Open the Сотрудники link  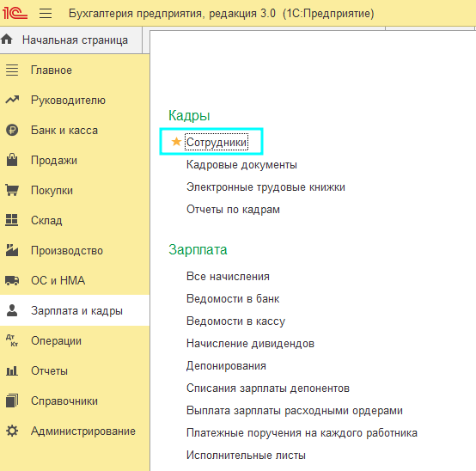click(217, 142)
